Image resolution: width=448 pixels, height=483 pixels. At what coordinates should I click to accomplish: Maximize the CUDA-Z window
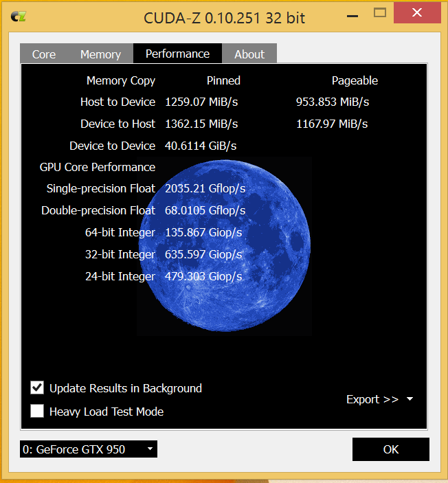[x=379, y=13]
